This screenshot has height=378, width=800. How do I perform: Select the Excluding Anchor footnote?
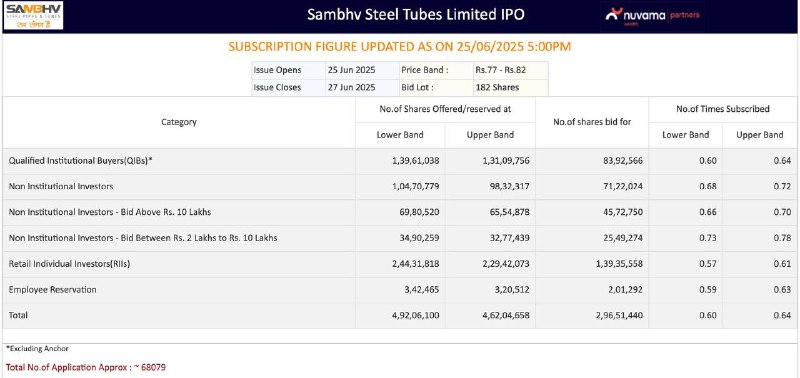[x=37, y=348]
